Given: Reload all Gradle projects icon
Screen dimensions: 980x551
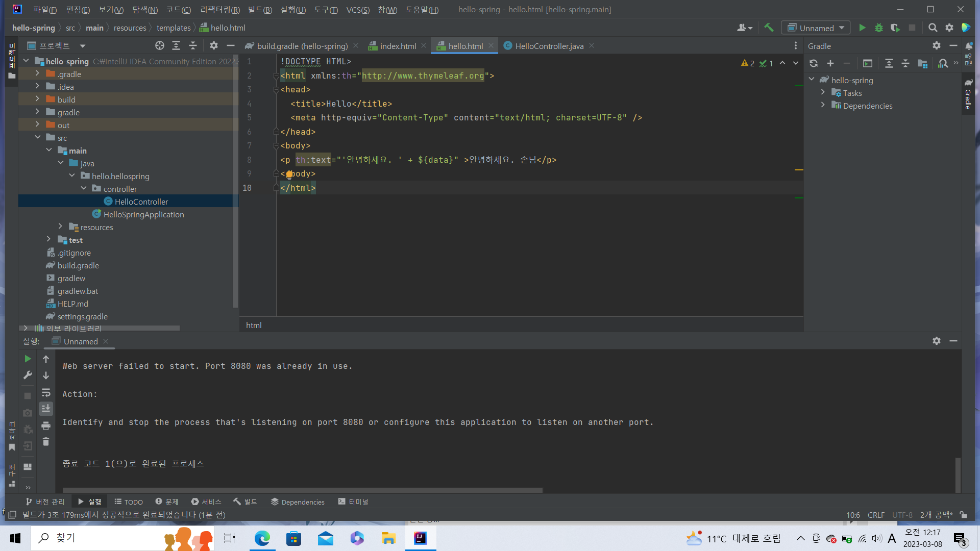Looking at the screenshot, I should pos(814,63).
